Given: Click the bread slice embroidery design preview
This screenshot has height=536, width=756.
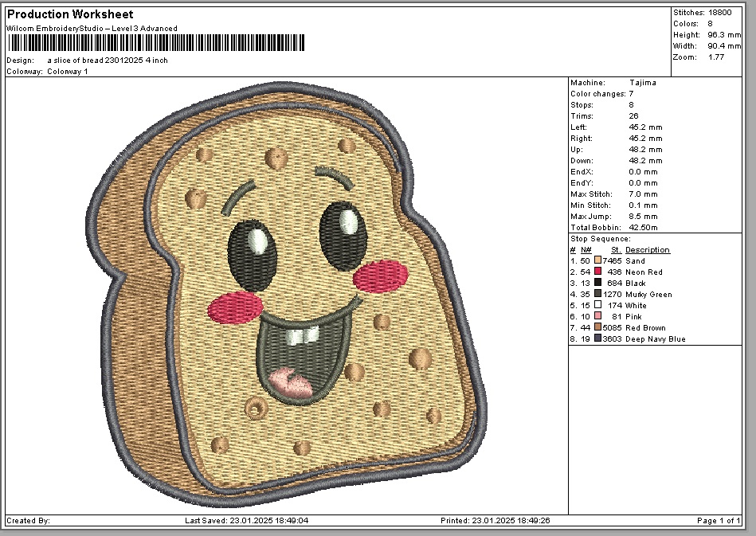Looking at the screenshot, I should [x=285, y=294].
